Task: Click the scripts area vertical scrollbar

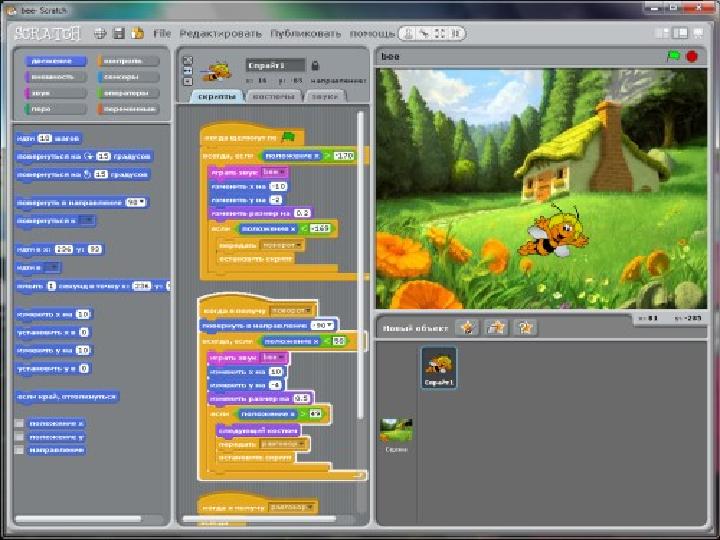Action: 360,265
